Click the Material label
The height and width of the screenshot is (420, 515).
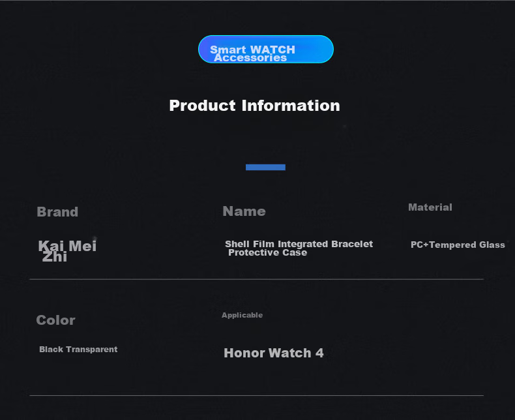[430, 207]
